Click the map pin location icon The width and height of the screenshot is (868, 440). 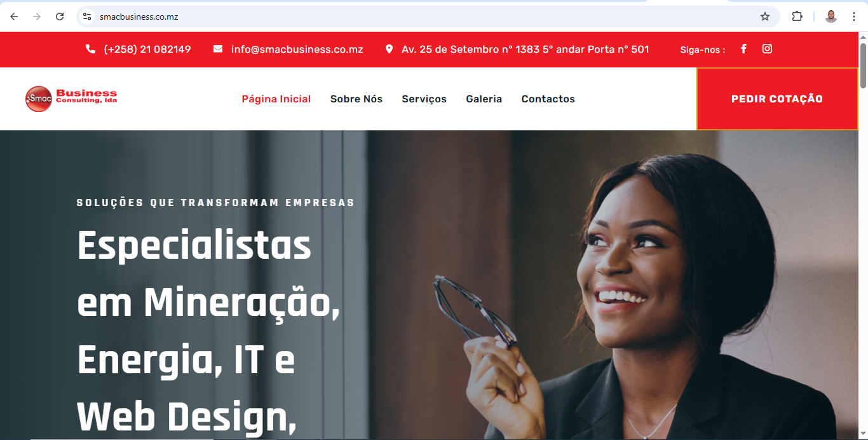pos(390,49)
